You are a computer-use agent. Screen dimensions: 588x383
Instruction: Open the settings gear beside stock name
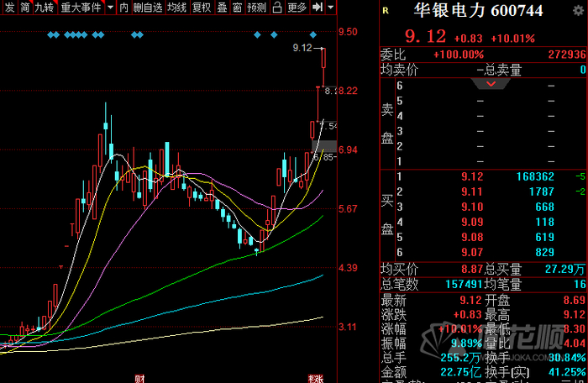[578, 11]
